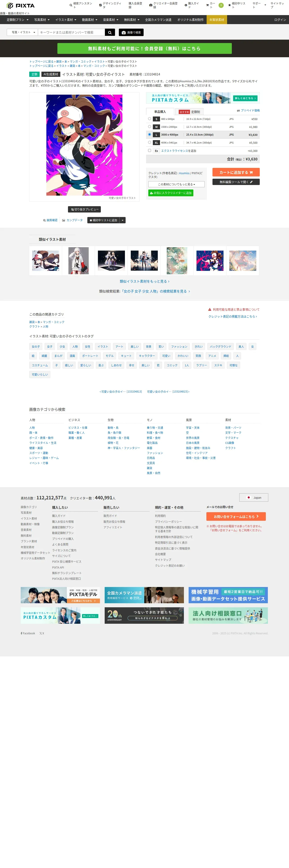Click エクストラライセンス link

(x=174, y=151)
